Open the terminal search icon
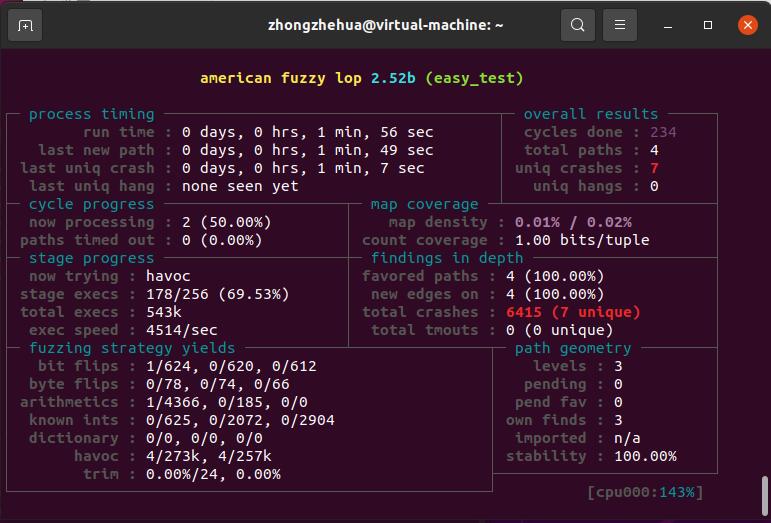Image resolution: width=771 pixels, height=523 pixels. [578, 25]
